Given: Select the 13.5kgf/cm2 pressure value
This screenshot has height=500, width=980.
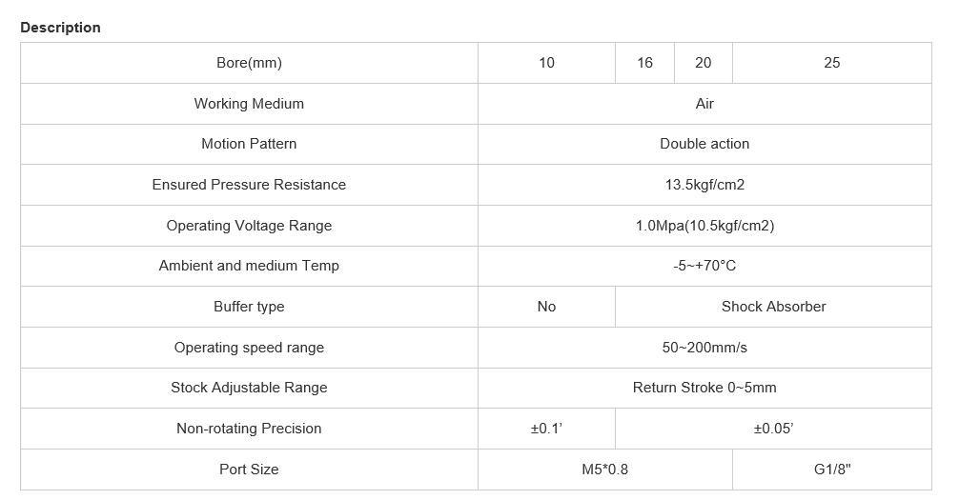Looking at the screenshot, I should tap(704, 185).
